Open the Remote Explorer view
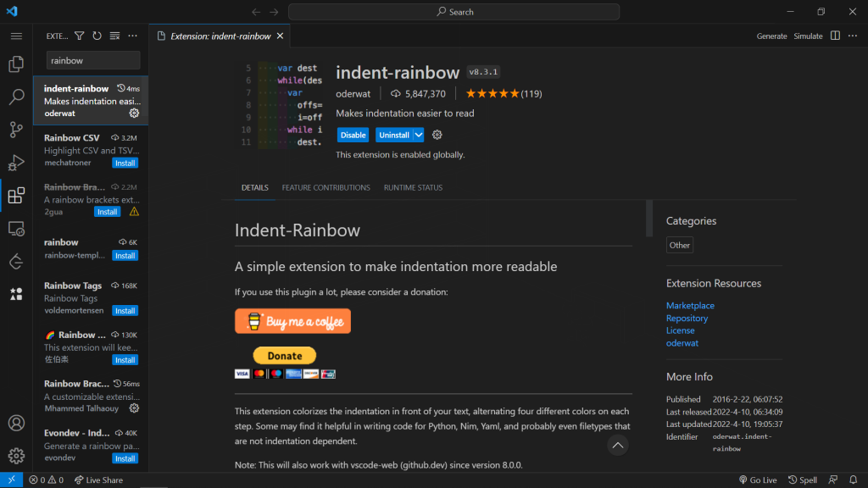 [x=16, y=229]
